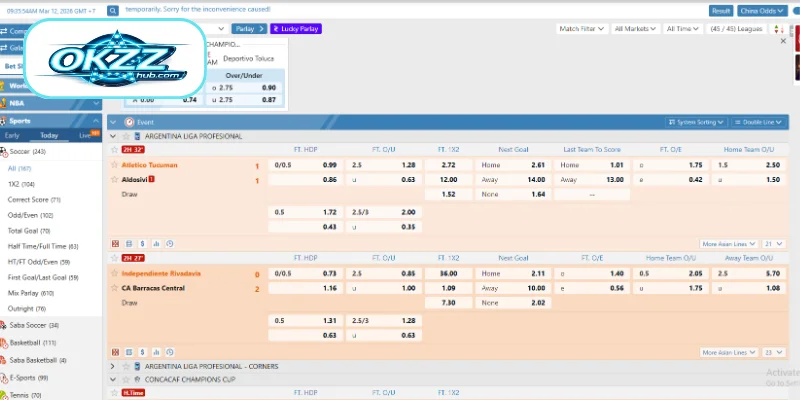Click the Next Goal Away 14.00 odds cell
This screenshot has height=400, width=800.
(513, 180)
